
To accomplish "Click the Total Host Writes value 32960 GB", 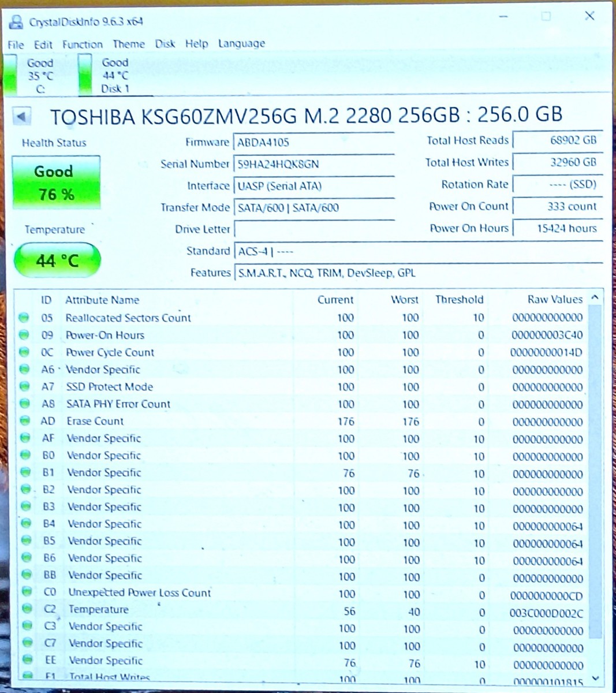I will (x=558, y=162).
